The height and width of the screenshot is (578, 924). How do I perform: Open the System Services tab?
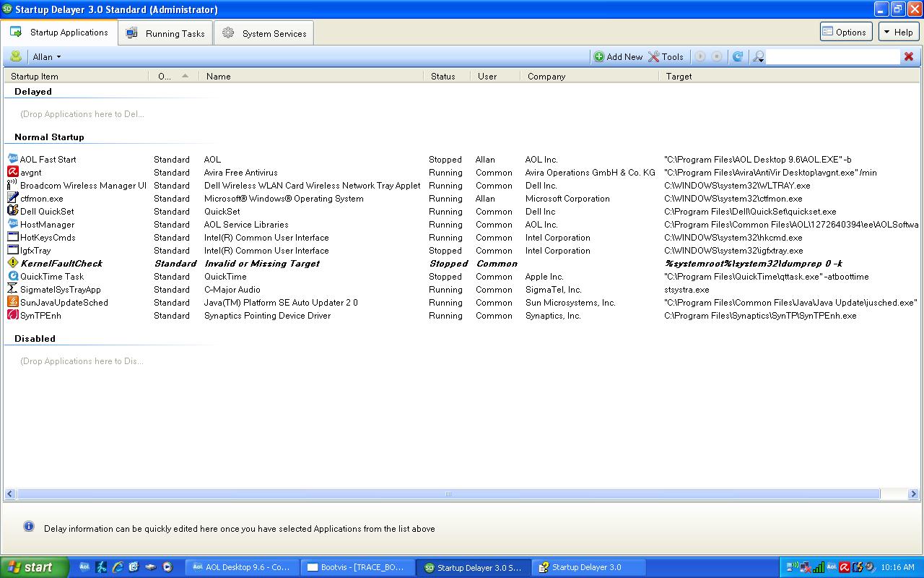pos(264,33)
